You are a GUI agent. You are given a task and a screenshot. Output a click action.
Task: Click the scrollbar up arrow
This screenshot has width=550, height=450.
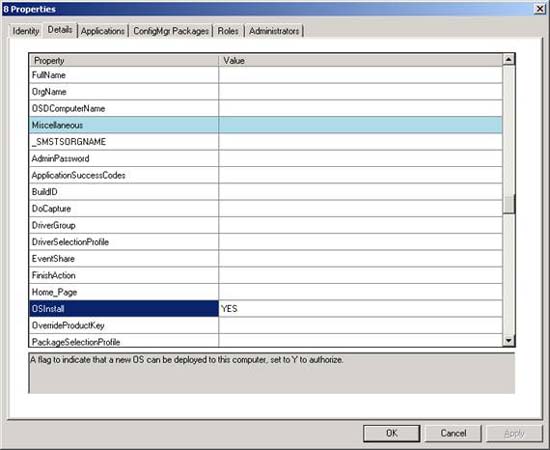tap(509, 60)
